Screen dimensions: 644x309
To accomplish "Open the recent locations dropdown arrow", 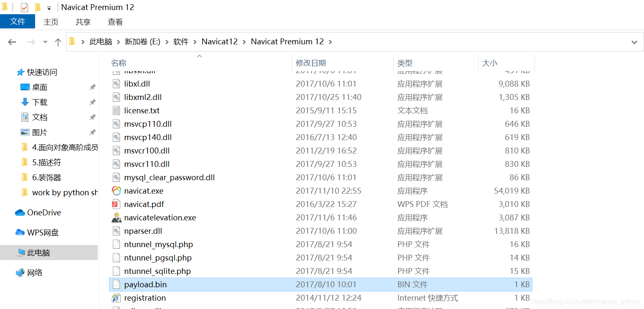I will point(45,42).
